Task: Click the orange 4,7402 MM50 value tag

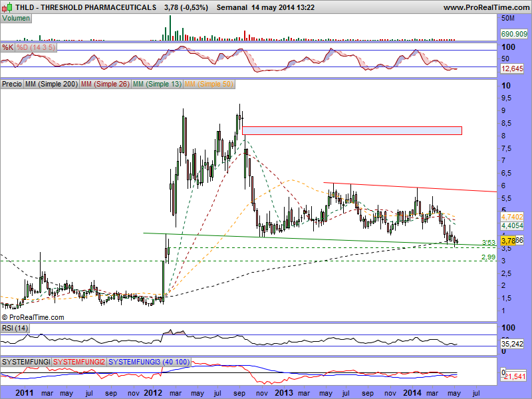Action: click(x=512, y=217)
